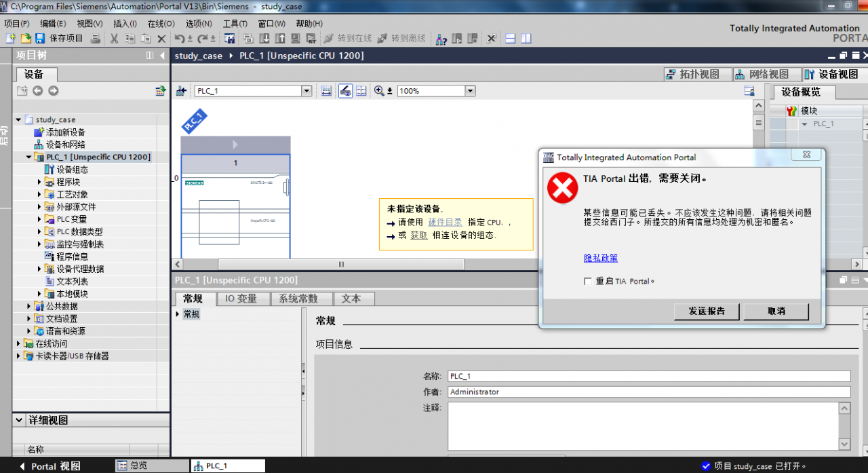This screenshot has height=473, width=868.
Task: Open the 100% zoom level dropdown
Action: 470,91
